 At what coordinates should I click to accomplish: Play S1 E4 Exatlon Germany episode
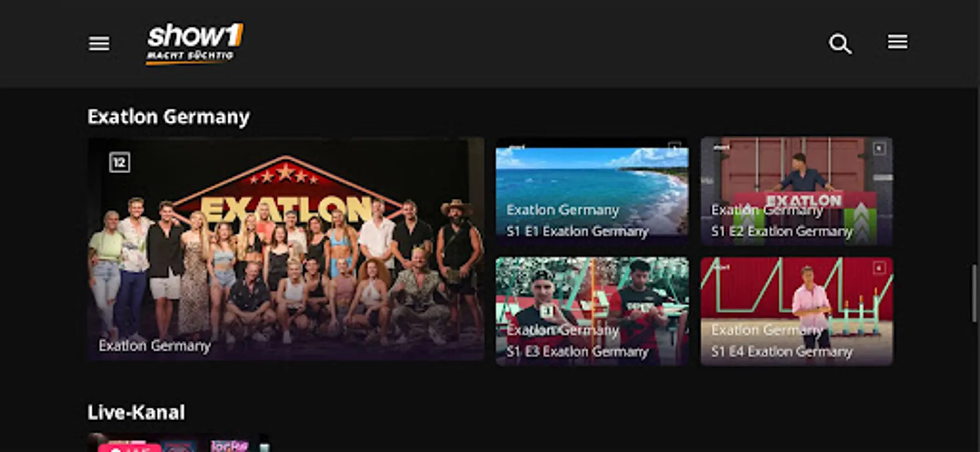[x=796, y=311]
